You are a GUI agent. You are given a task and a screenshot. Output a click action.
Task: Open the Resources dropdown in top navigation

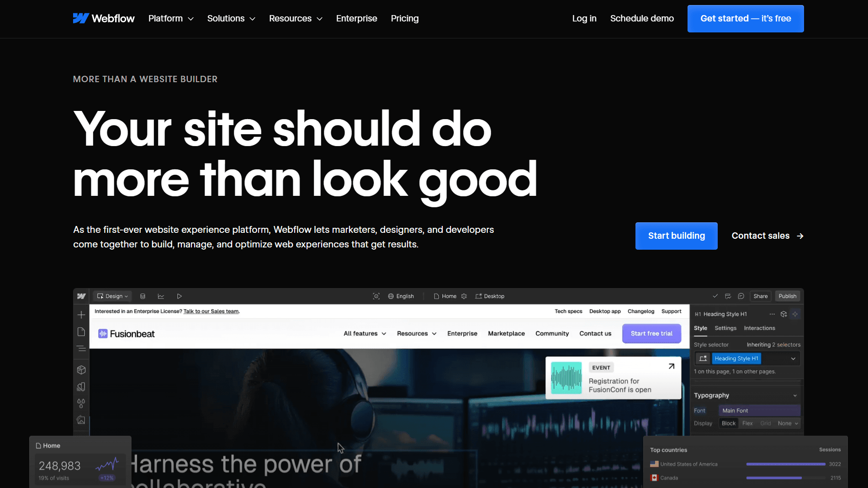(x=296, y=18)
